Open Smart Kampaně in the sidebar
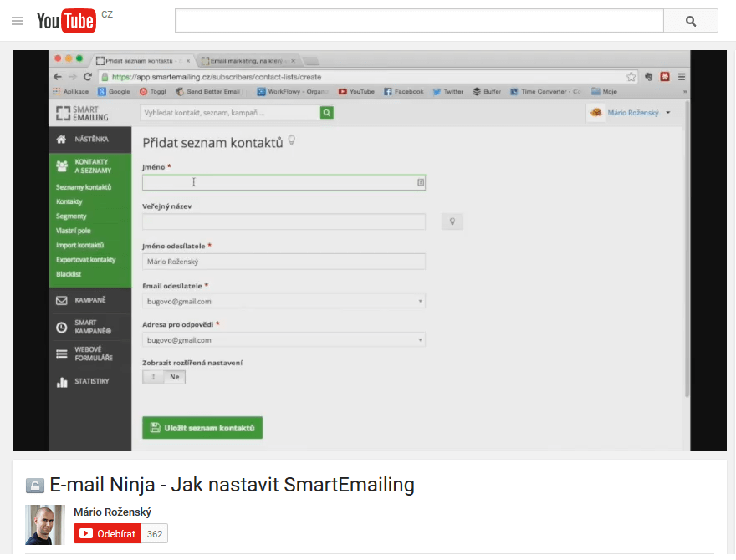736x560 pixels. point(90,327)
